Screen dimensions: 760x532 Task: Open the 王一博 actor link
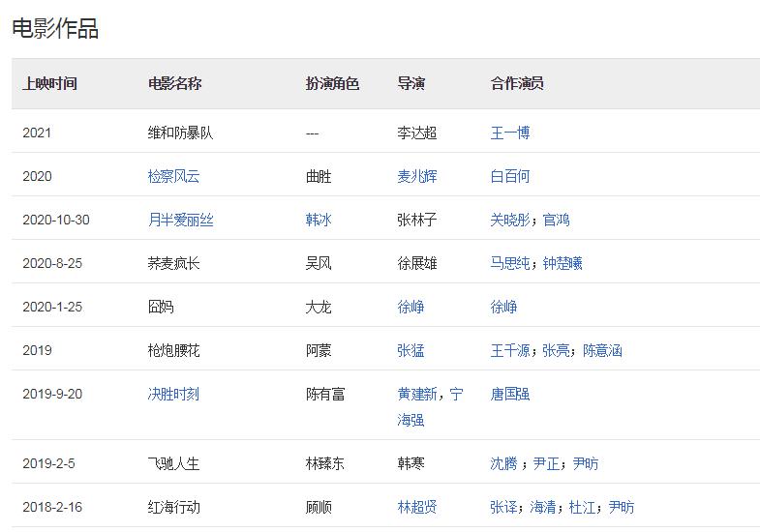coord(510,133)
